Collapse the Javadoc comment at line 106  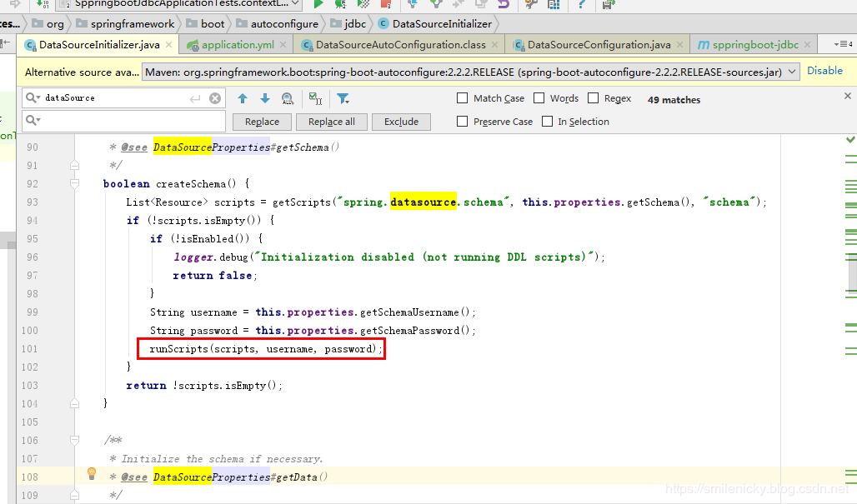[x=75, y=440]
